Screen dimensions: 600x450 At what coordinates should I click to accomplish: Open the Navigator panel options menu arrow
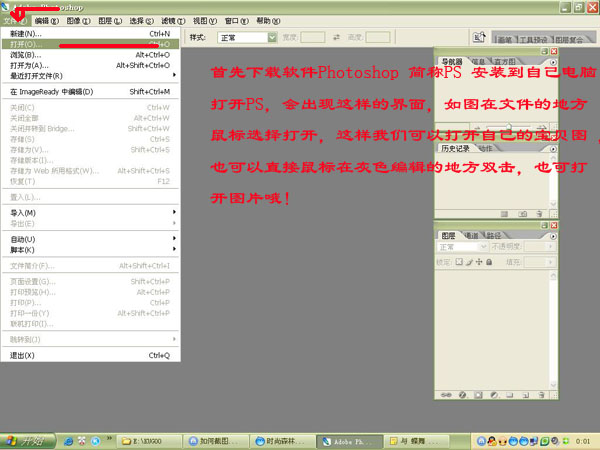pyautogui.click(x=553, y=62)
